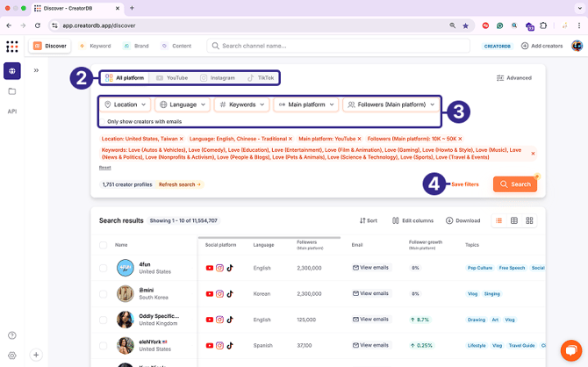Check the Oddly Specific row checkbox
This screenshot has width=588, height=367.
pos(104,320)
